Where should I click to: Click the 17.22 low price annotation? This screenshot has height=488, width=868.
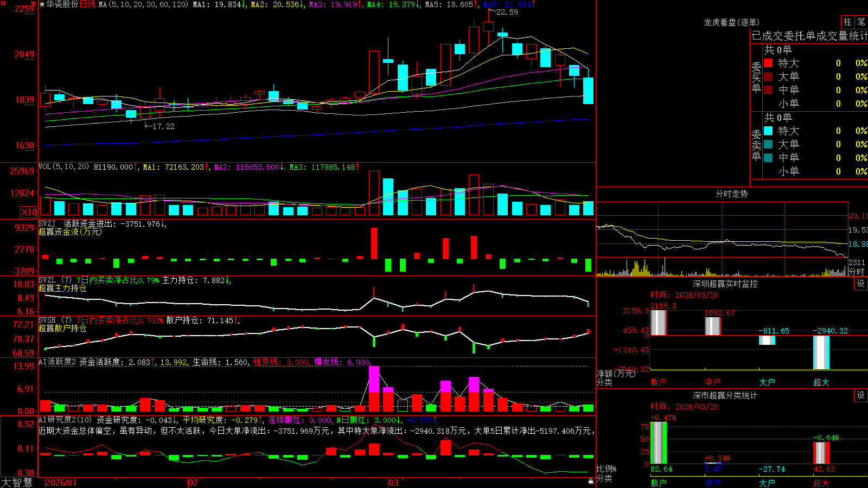point(164,126)
